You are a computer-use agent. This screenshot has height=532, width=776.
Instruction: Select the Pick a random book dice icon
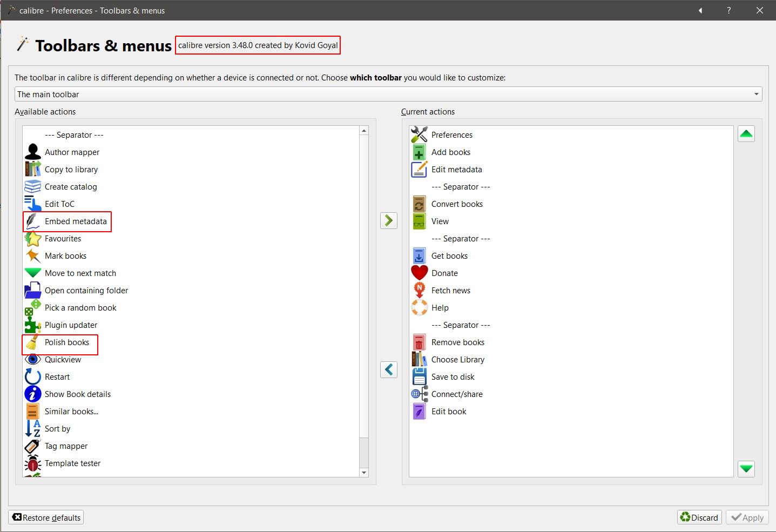[x=33, y=308]
